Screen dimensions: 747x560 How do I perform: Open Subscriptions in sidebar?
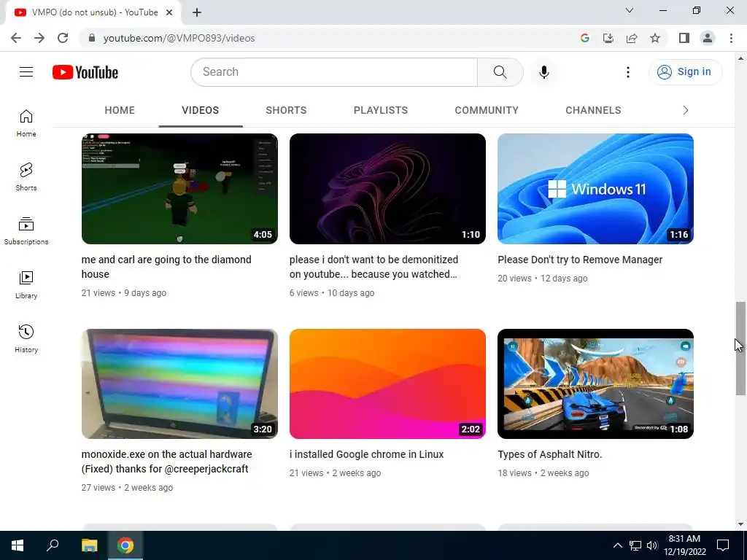(26, 231)
